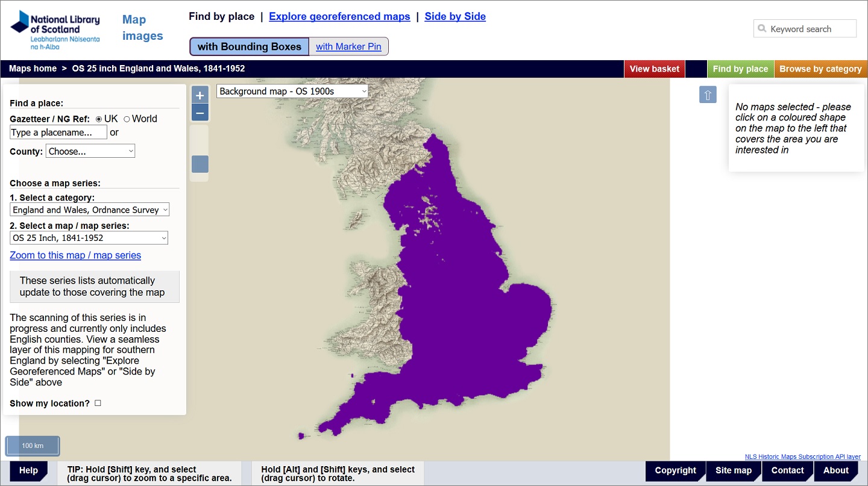Image resolution: width=868 pixels, height=486 pixels.
Task: Enable the Show my location checkbox
Action: coord(97,403)
